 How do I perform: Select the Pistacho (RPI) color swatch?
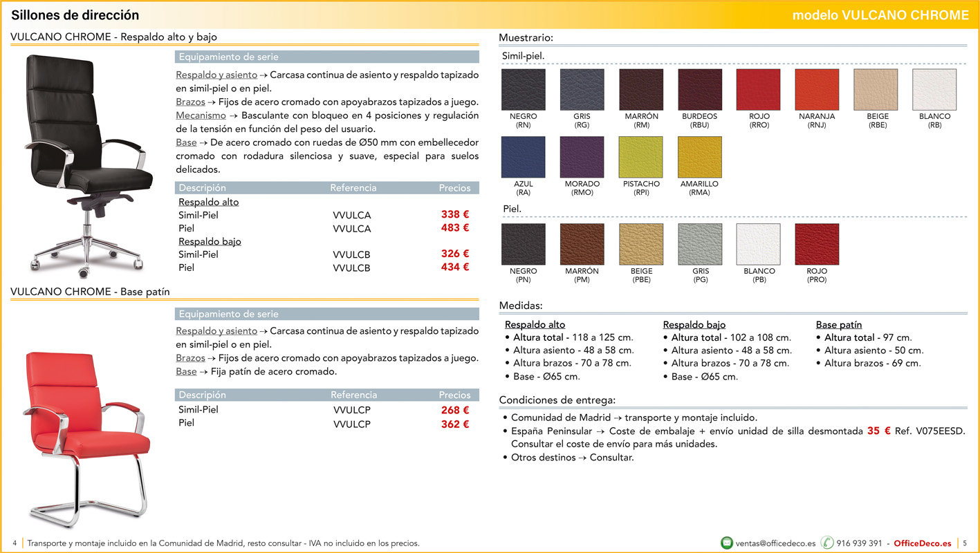(x=641, y=157)
